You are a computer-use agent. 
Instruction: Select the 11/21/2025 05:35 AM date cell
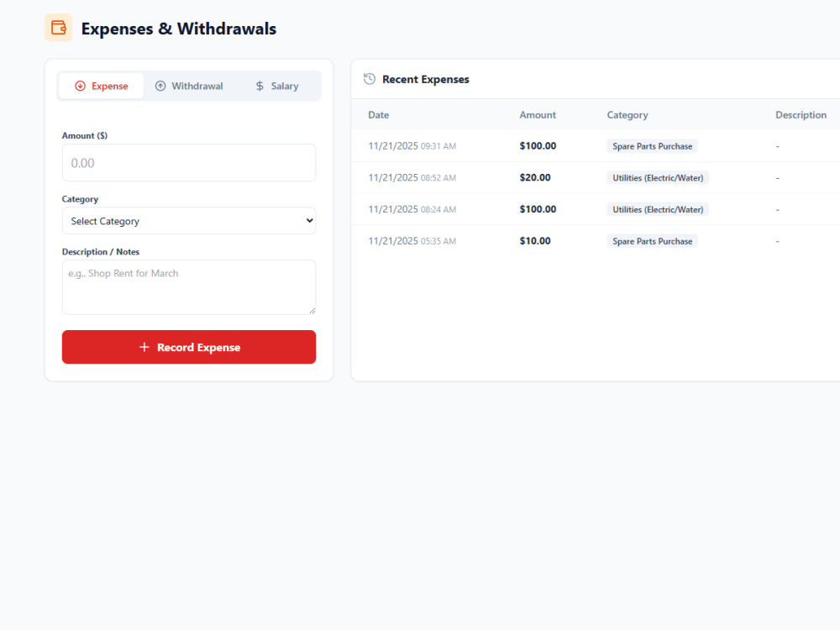point(412,240)
